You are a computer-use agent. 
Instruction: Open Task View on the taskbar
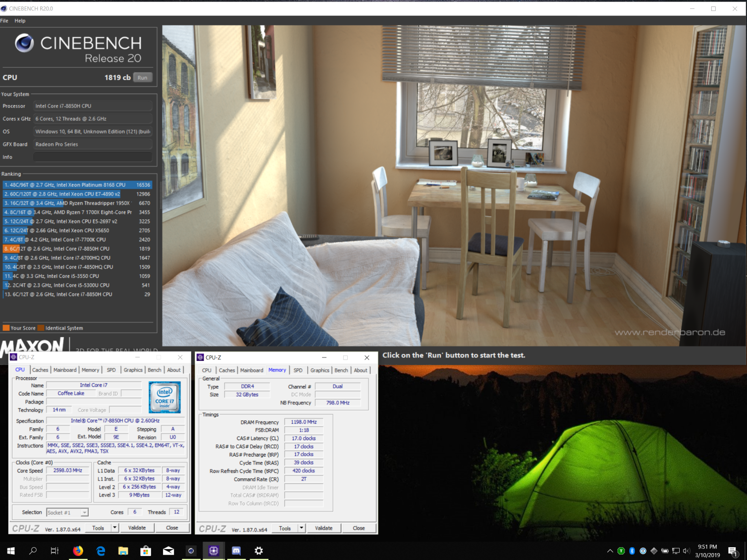coord(55,551)
